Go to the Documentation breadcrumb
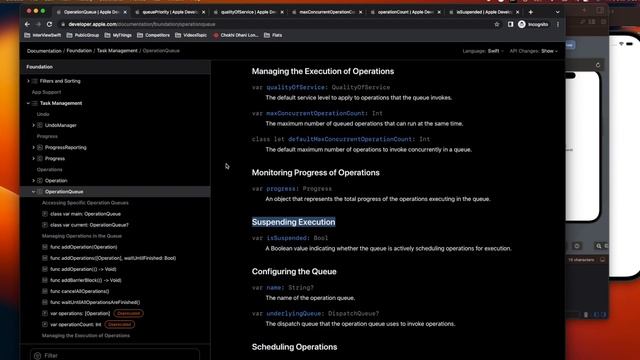This screenshot has height=360, width=640. pyautogui.click(x=44, y=51)
